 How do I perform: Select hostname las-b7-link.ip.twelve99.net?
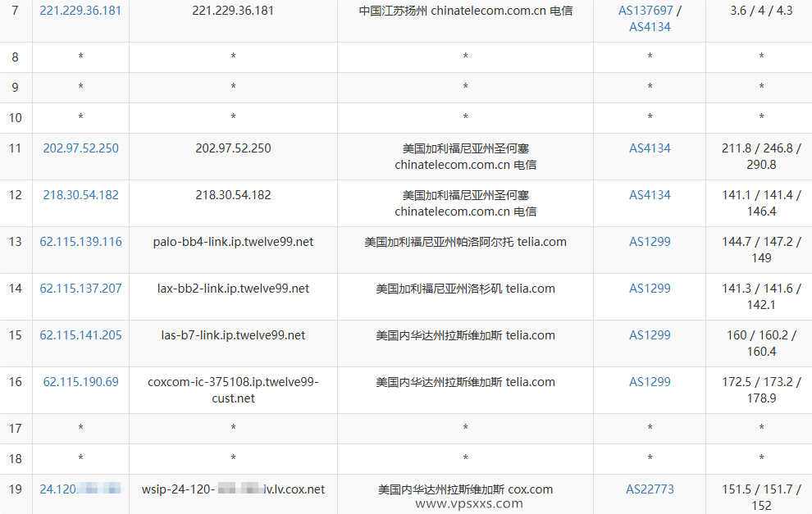click(x=233, y=335)
